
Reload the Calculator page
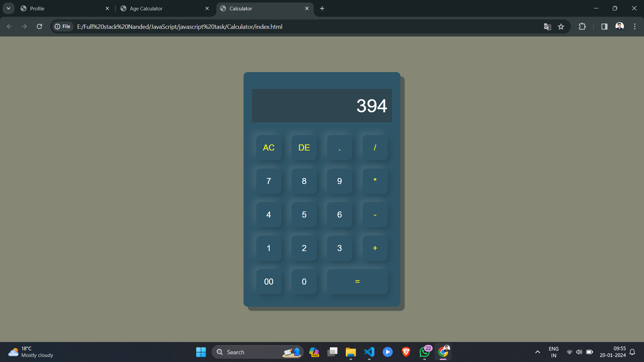pos(39,26)
